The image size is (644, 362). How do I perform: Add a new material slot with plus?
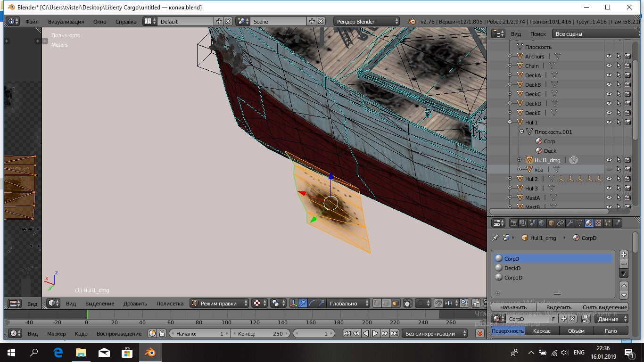[x=624, y=255]
